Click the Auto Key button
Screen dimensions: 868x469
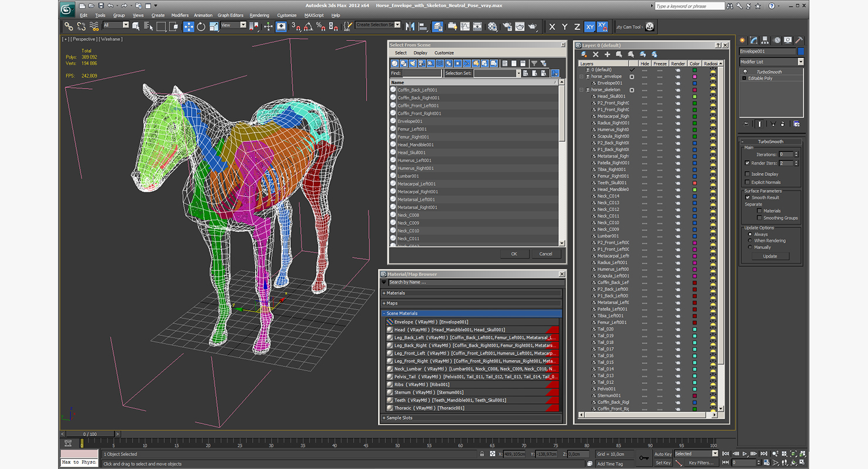(x=663, y=454)
